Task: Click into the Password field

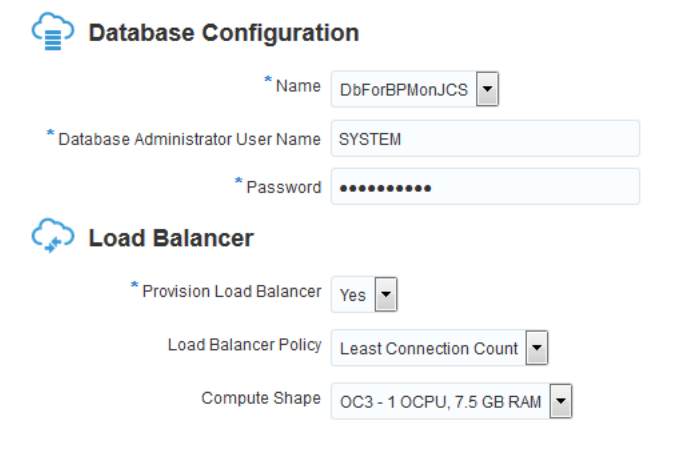Action: click(485, 187)
